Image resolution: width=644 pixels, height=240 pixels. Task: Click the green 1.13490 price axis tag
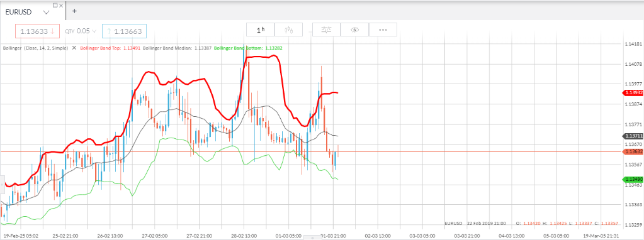[633, 180]
